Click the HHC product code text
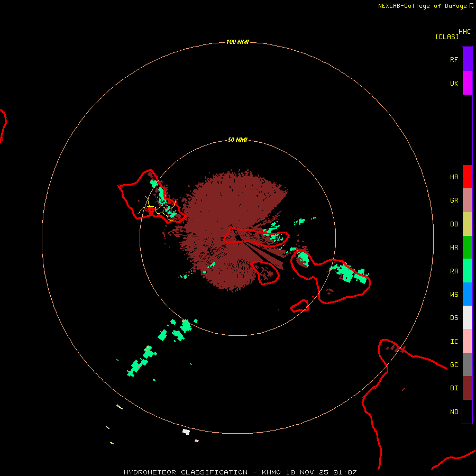Viewport: 476px width, 476px height. [x=465, y=32]
